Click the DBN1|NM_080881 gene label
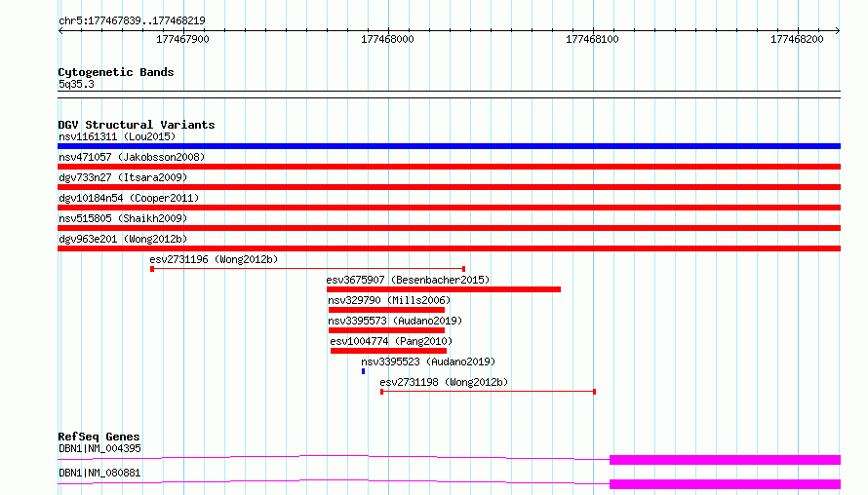This screenshot has width=868, height=495. point(99,473)
